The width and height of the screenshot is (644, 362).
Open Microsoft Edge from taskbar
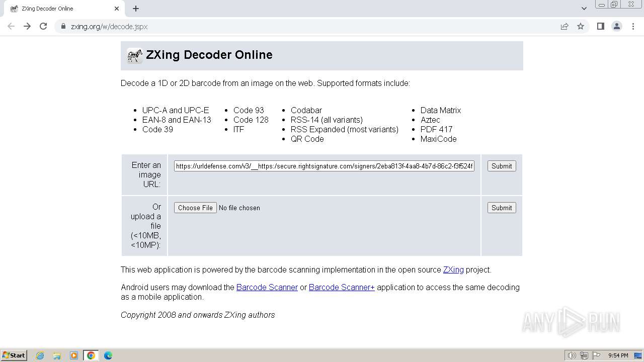click(108, 355)
